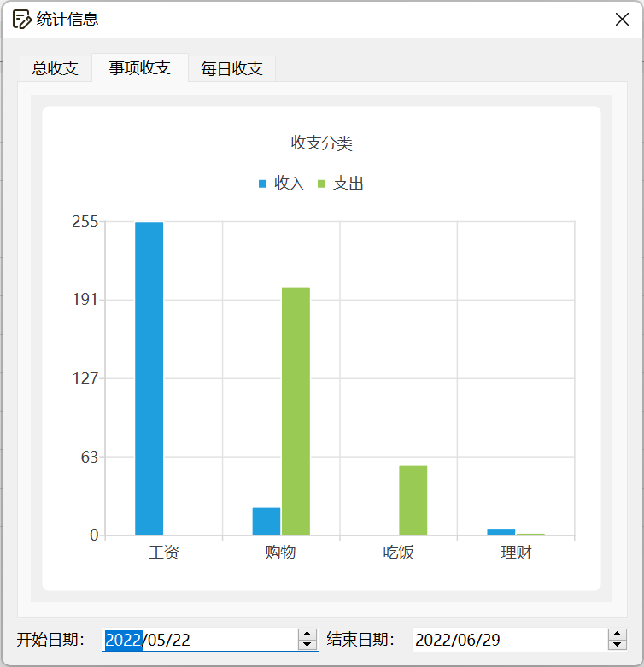
Task: Decrease the 结束日期 value with down arrow
Action: [x=618, y=645]
